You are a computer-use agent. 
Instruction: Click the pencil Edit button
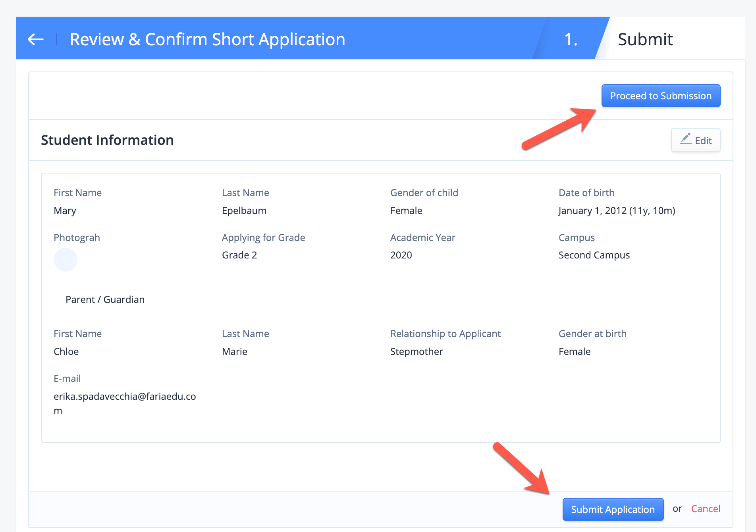point(696,140)
